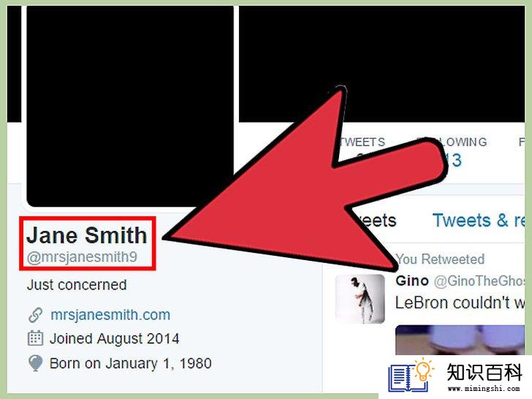
Task: Open the TWEETS count stat
Action: coord(362,150)
